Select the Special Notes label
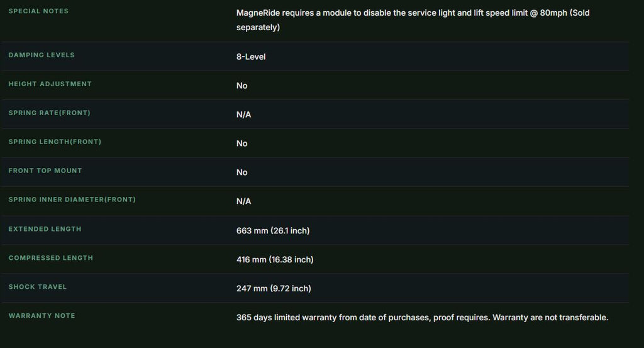Image resolution: width=644 pixels, height=348 pixels. (x=38, y=11)
